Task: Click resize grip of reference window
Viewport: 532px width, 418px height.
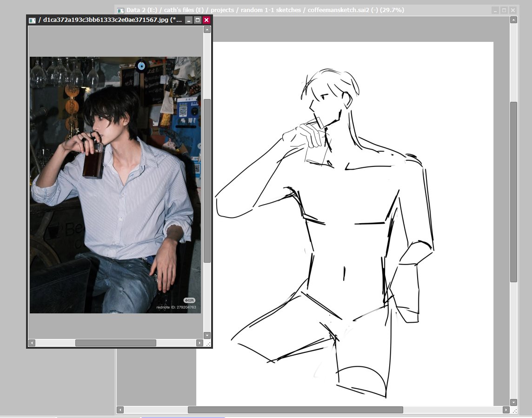Action: pos(208,344)
